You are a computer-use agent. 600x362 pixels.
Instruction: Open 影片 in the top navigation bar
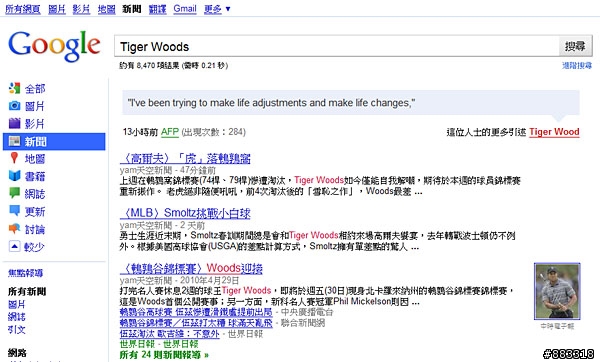[81, 9]
